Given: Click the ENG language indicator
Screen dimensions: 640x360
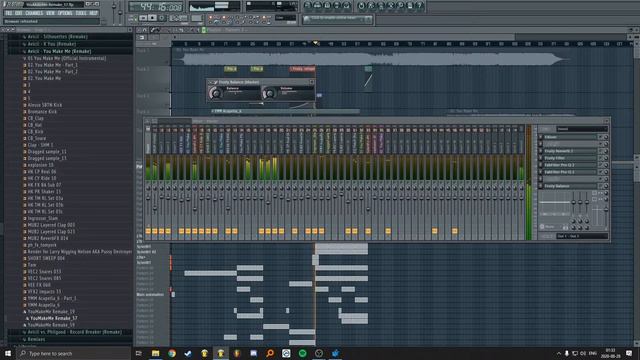Looking at the screenshot, I should (x=593, y=353).
